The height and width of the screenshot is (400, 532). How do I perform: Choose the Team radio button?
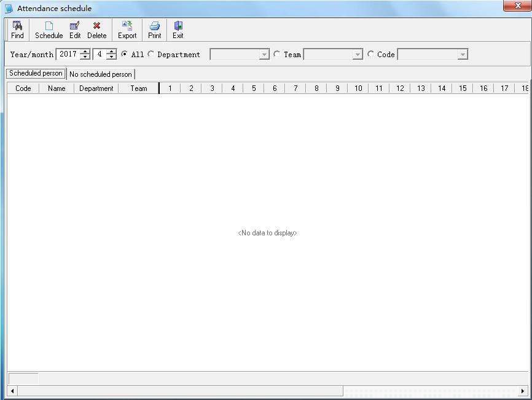(x=277, y=54)
